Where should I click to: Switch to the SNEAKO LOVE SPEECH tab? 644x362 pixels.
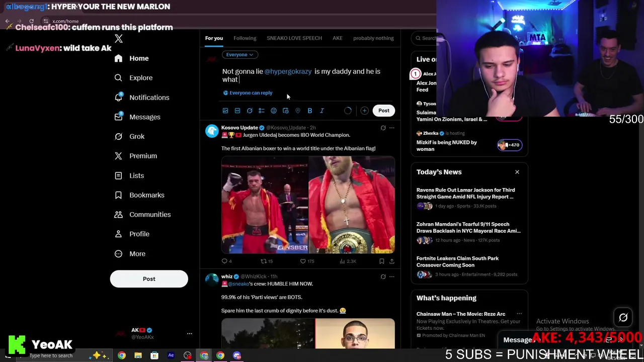[294, 38]
